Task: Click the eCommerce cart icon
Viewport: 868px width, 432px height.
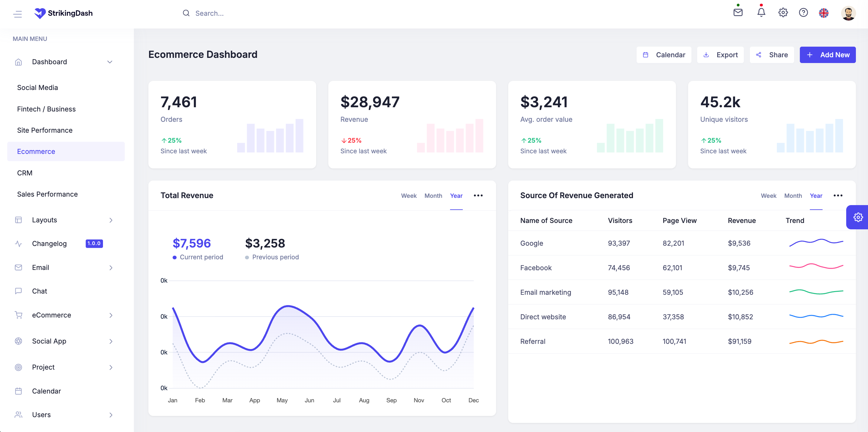Action: click(x=18, y=315)
